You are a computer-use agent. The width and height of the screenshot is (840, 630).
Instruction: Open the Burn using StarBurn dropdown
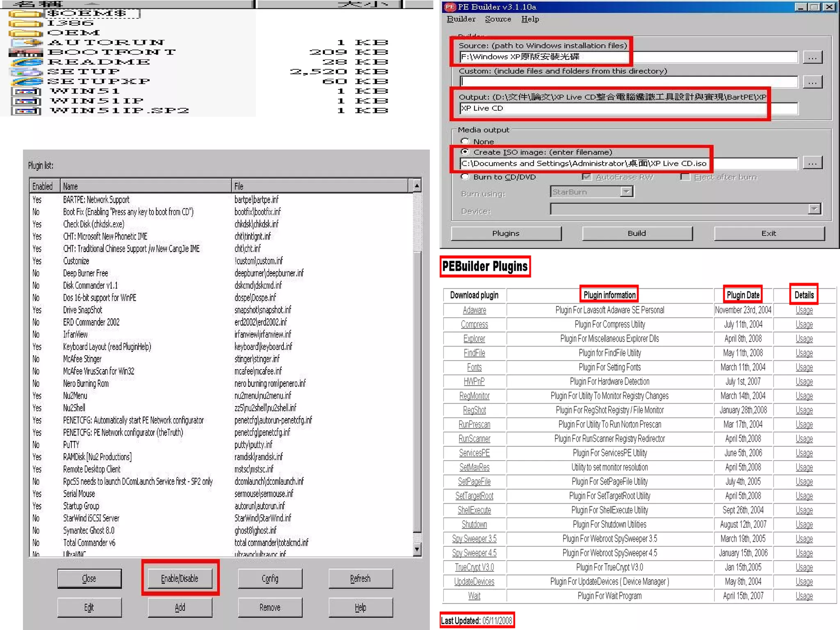626,192
